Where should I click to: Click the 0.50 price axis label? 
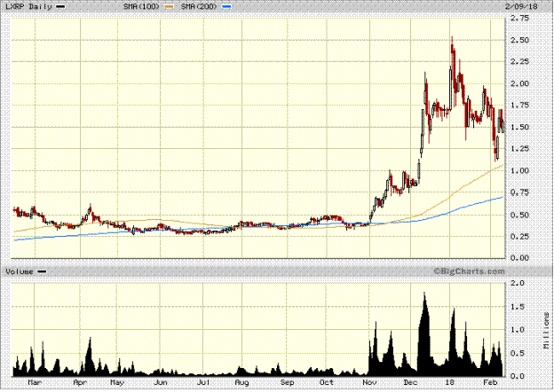(519, 215)
